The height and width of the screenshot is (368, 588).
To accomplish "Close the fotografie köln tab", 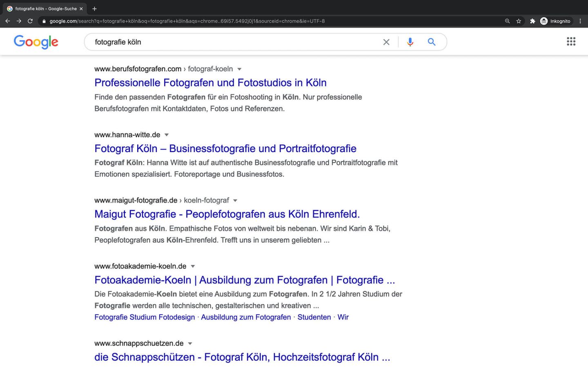I will pos(81,9).
